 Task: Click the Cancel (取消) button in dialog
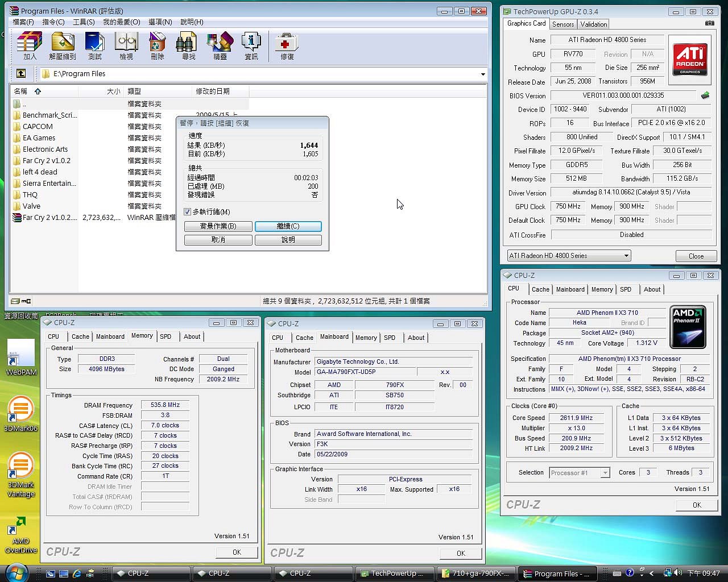coord(218,240)
